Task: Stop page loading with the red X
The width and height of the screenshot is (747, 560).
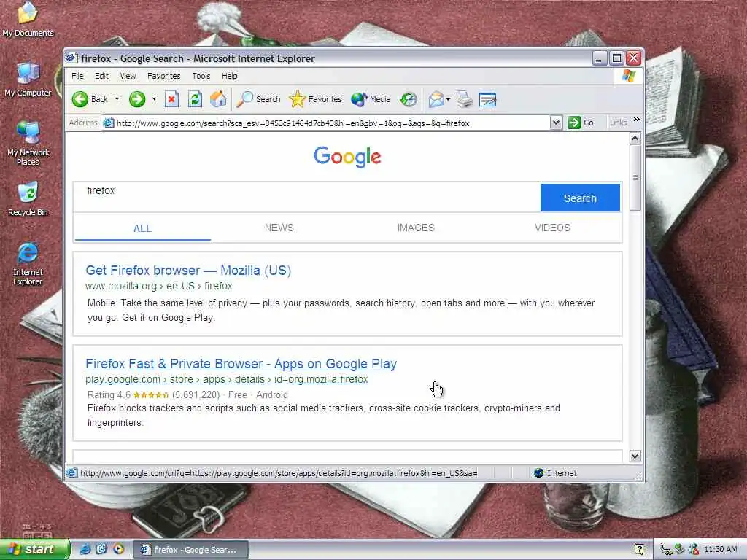Action: point(171,99)
